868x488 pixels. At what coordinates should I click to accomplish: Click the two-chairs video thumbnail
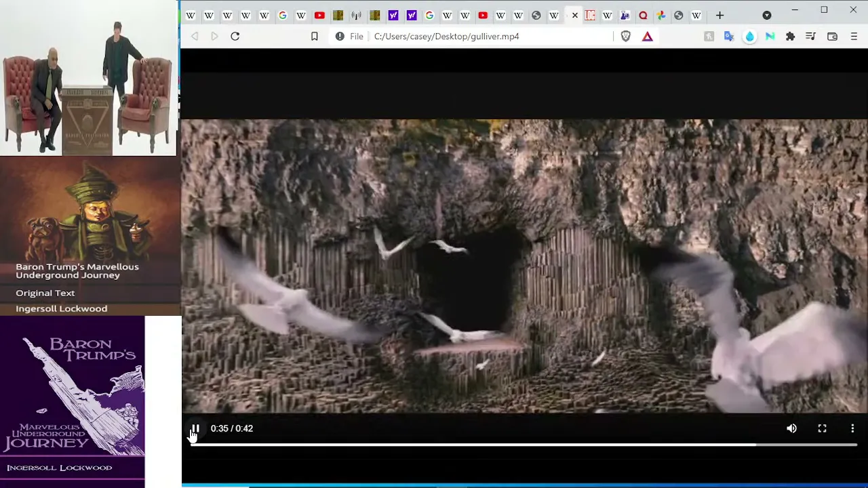[x=88, y=78]
